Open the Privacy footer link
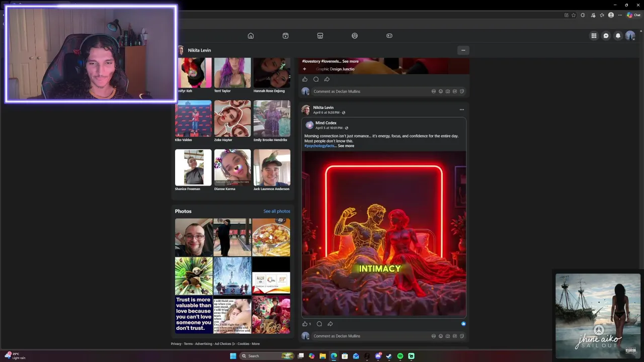The image size is (644, 362). tap(176, 344)
